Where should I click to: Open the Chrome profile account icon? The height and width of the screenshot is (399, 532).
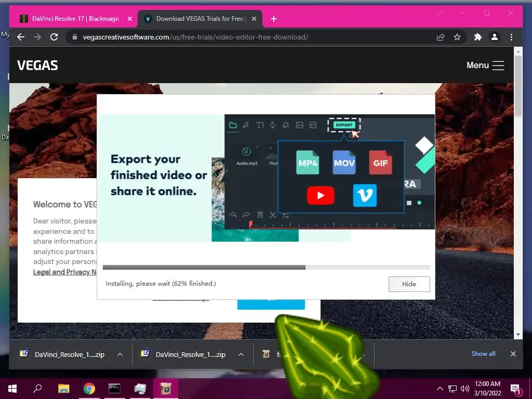point(495,37)
